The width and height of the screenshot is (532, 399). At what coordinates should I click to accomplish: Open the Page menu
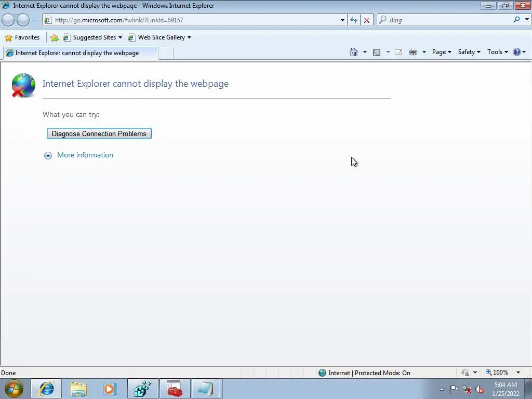click(442, 52)
